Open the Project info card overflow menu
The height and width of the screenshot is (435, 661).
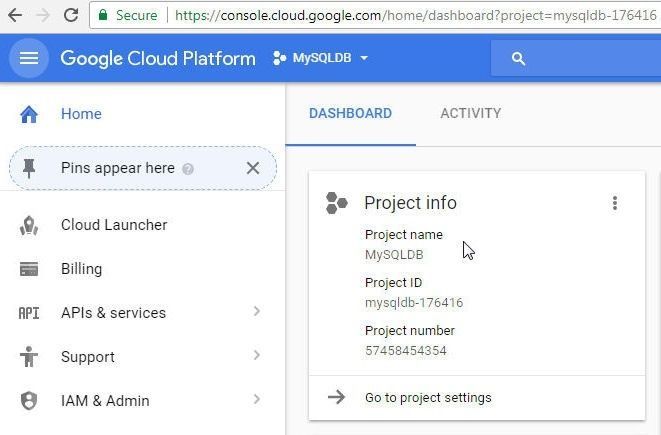click(615, 203)
